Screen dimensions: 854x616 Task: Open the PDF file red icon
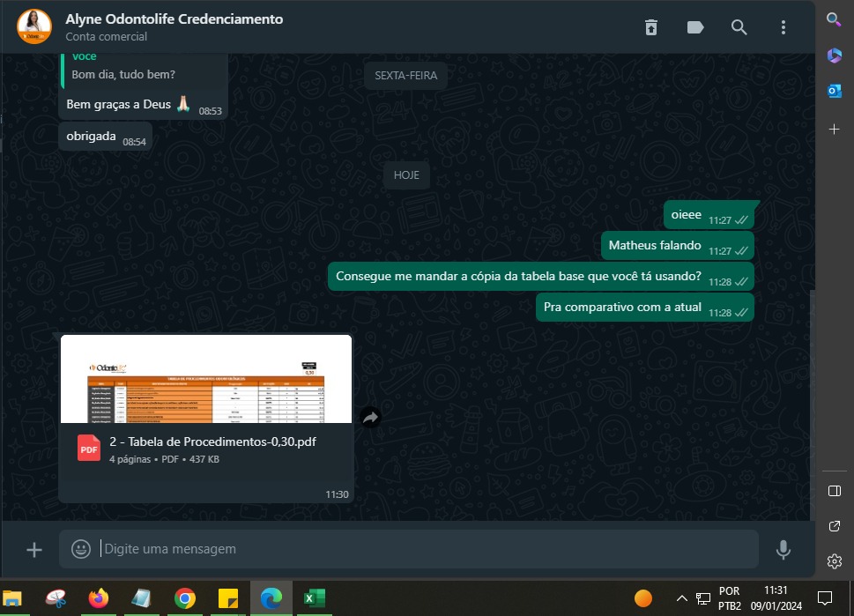tap(89, 449)
